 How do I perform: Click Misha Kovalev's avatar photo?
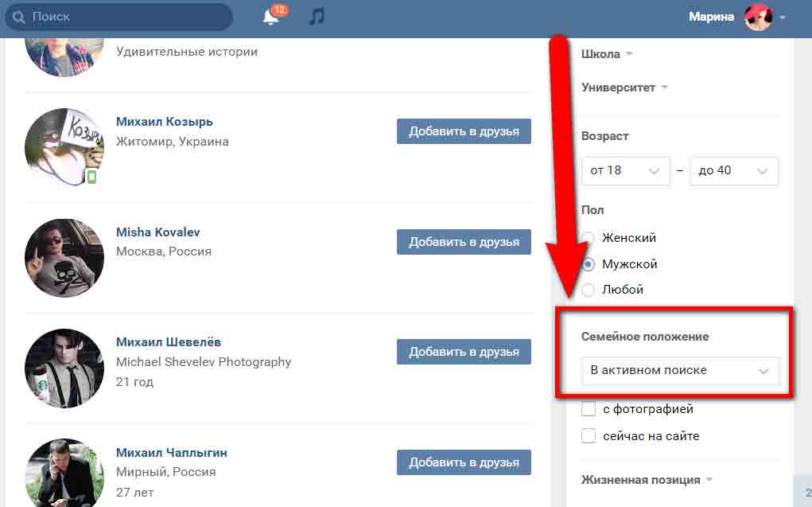click(x=64, y=258)
